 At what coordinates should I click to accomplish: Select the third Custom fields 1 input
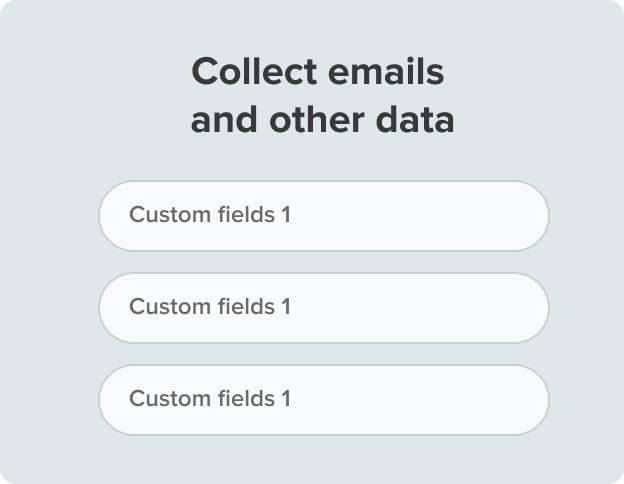click(323, 399)
